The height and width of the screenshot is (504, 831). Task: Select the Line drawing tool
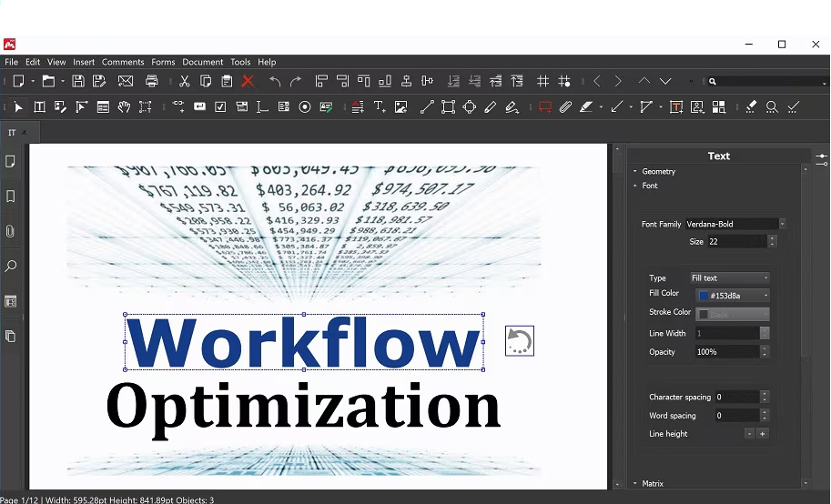point(427,107)
